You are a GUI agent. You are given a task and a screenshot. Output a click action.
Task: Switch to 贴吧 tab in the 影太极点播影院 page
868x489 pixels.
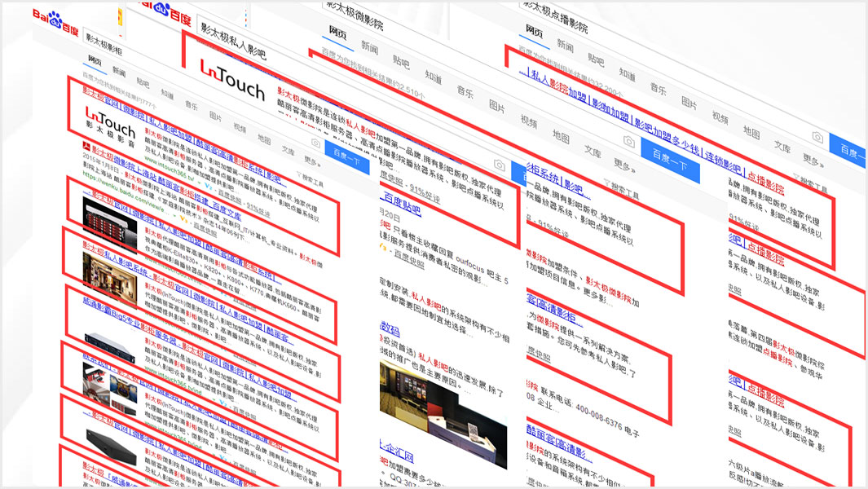pos(597,59)
